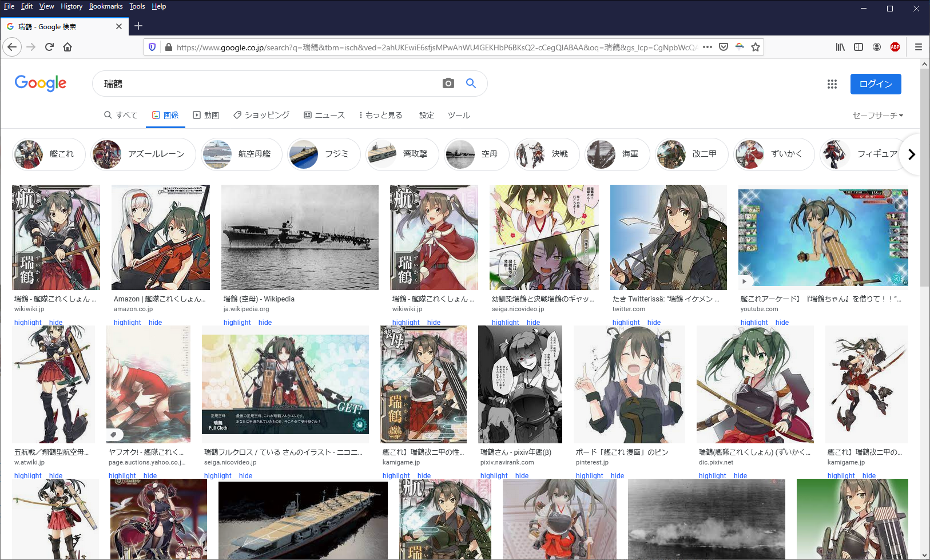The height and width of the screenshot is (560, 930).
Task: Open the Google apps grid icon
Action: point(832,84)
